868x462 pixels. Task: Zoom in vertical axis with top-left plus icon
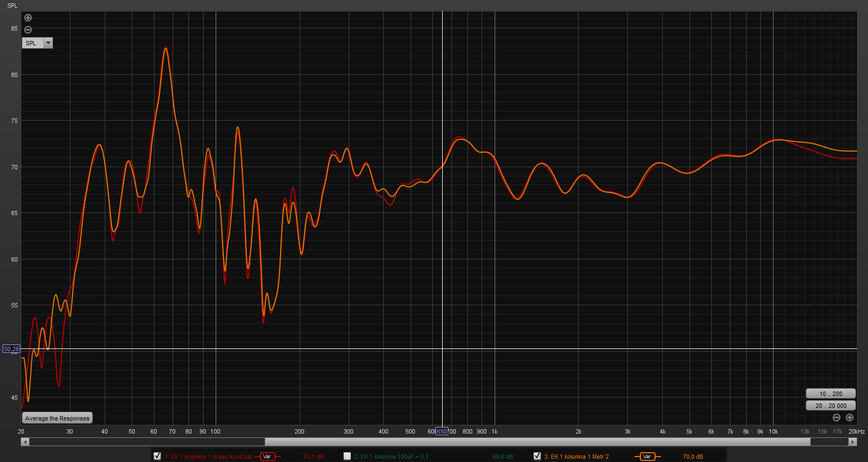28,18
